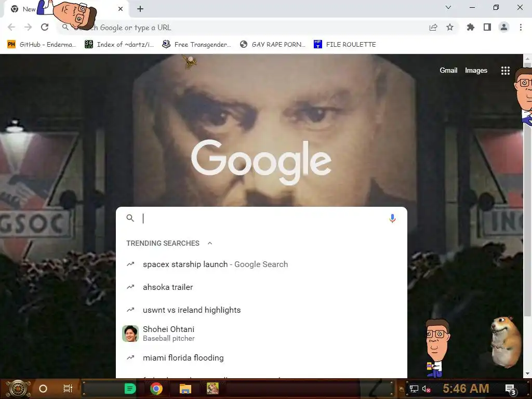Image resolution: width=532 pixels, height=399 pixels.
Task: Click Shohei Ohtani thumbnail photo
Action: coord(130,334)
